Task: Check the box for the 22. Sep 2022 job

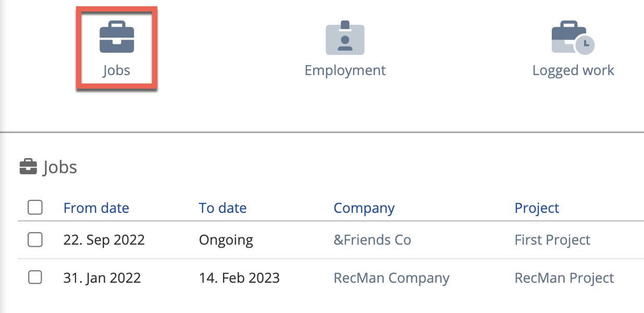Action: (35, 239)
